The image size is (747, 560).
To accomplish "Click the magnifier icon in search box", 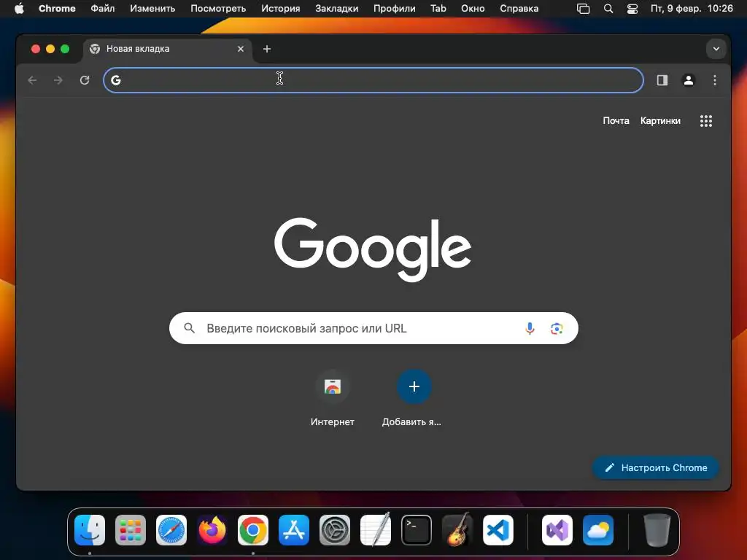I will click(x=189, y=328).
